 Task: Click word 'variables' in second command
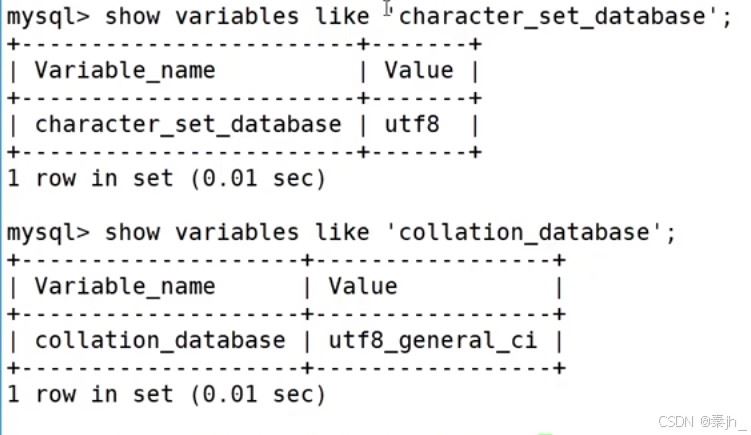pyautogui.click(x=237, y=233)
